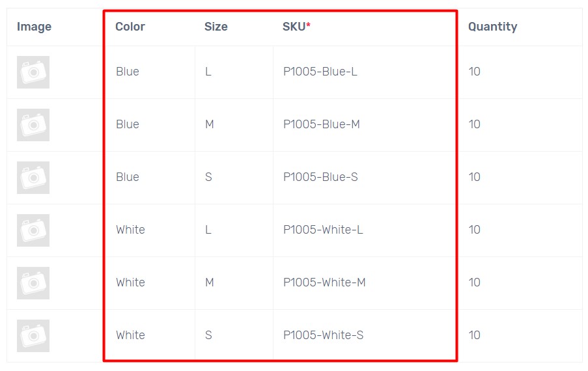Choose image placeholder for White M variant

(33, 283)
